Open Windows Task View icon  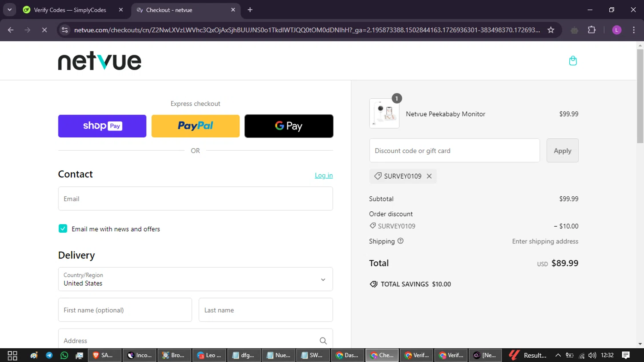tap(12, 355)
